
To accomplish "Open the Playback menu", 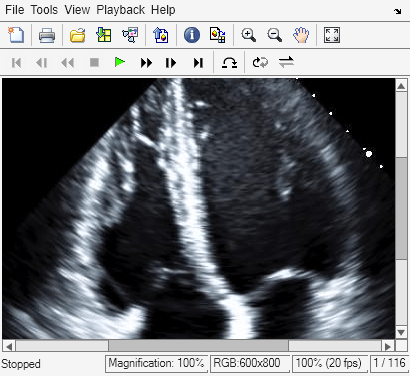I will pos(120,10).
